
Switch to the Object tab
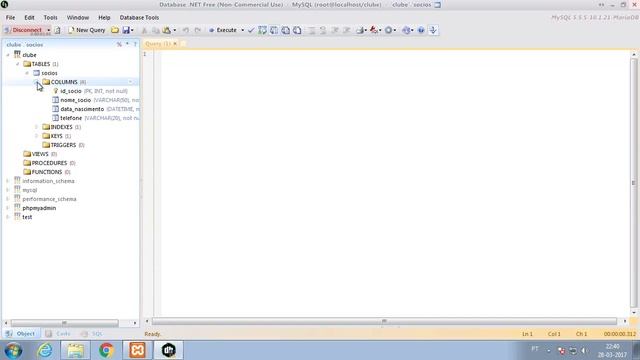[21, 333]
